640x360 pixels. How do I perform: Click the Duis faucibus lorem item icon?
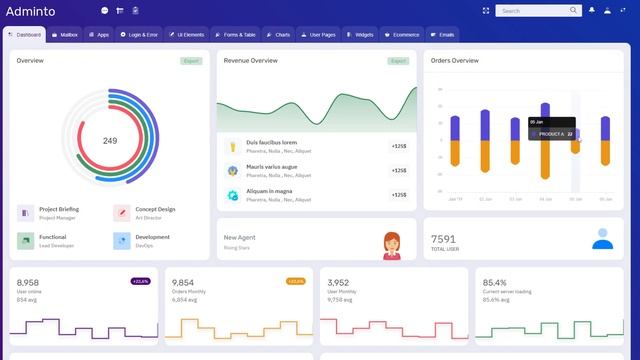[x=233, y=147]
